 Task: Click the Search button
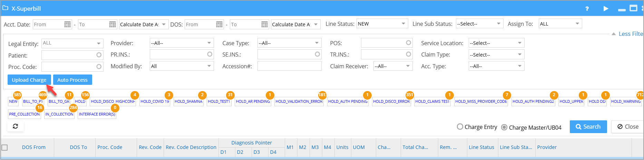[588, 127]
